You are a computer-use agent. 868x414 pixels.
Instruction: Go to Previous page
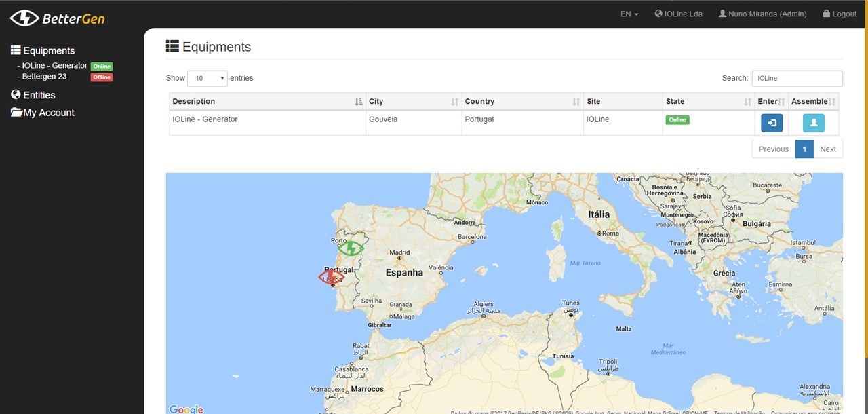774,149
